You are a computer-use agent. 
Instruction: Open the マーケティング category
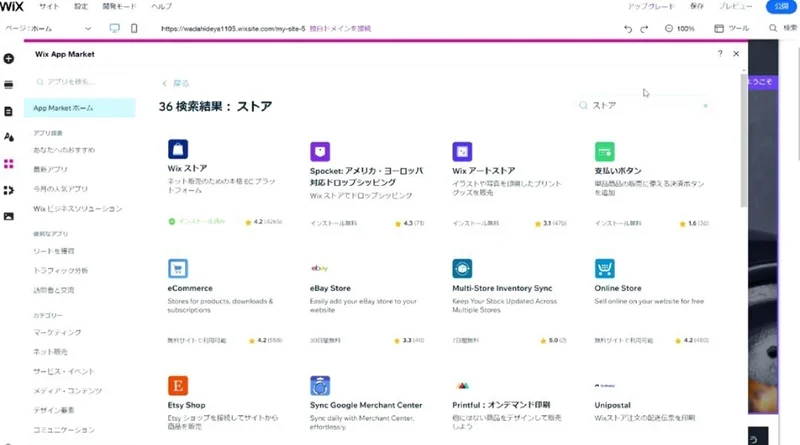point(57,332)
